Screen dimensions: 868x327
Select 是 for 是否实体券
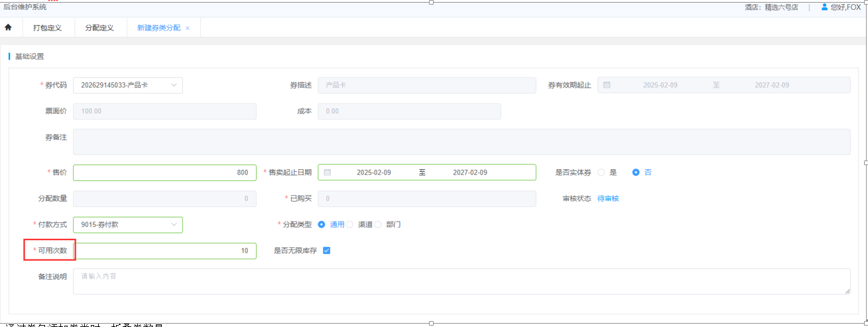[x=601, y=172]
